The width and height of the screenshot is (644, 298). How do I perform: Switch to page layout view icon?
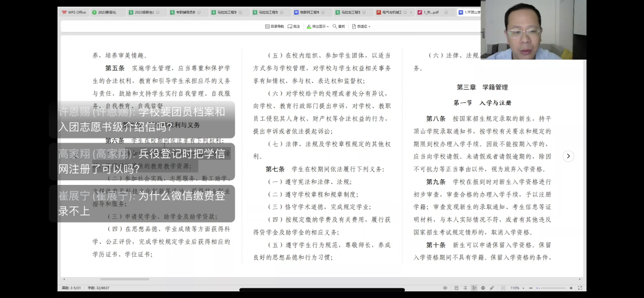(x=456, y=288)
